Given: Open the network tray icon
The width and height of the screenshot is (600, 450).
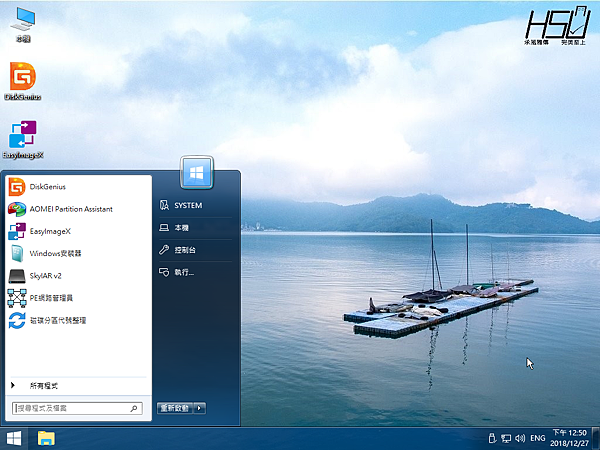Looking at the screenshot, I should (506, 438).
